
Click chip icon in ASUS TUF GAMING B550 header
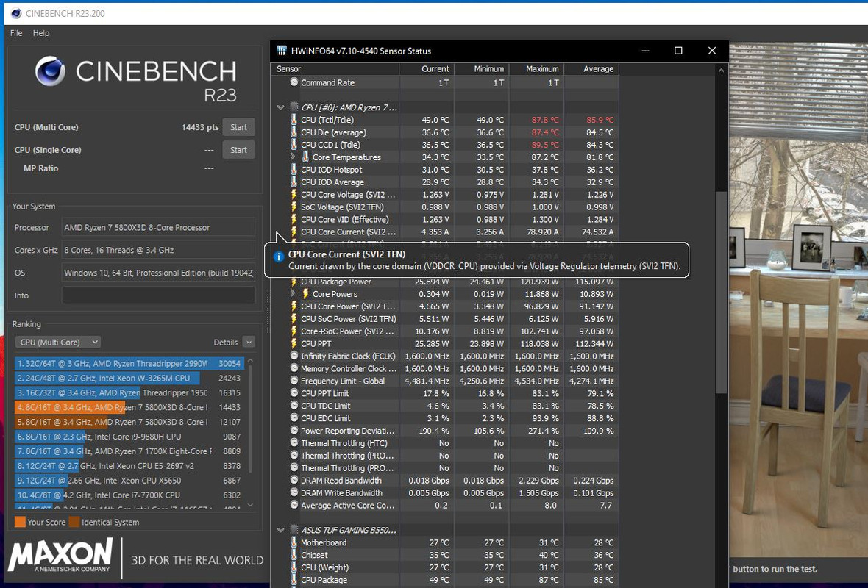click(294, 530)
